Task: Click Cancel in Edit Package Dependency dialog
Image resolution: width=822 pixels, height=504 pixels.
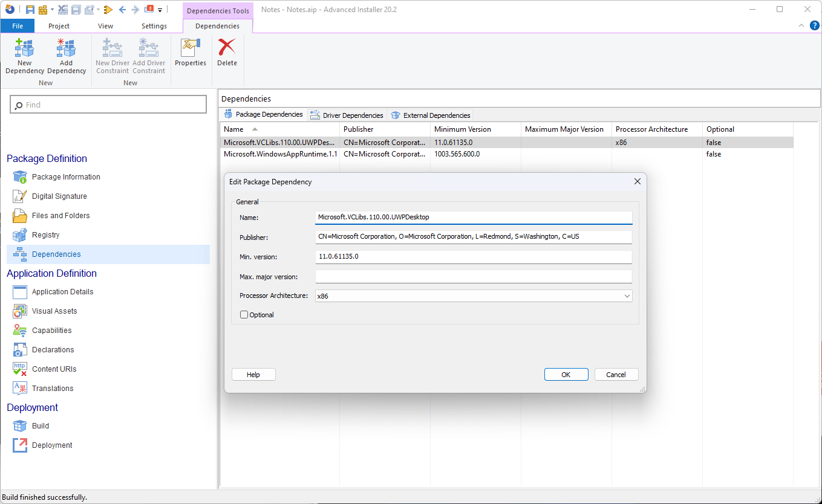Action: (616, 375)
